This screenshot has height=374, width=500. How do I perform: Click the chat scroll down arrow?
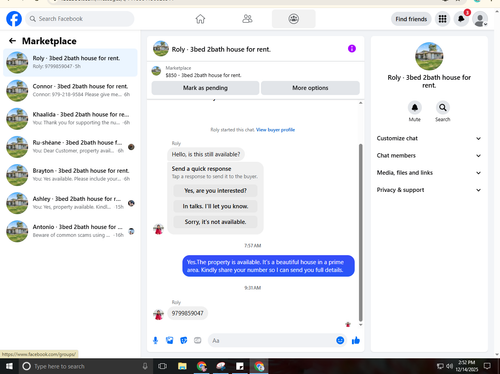point(360,325)
